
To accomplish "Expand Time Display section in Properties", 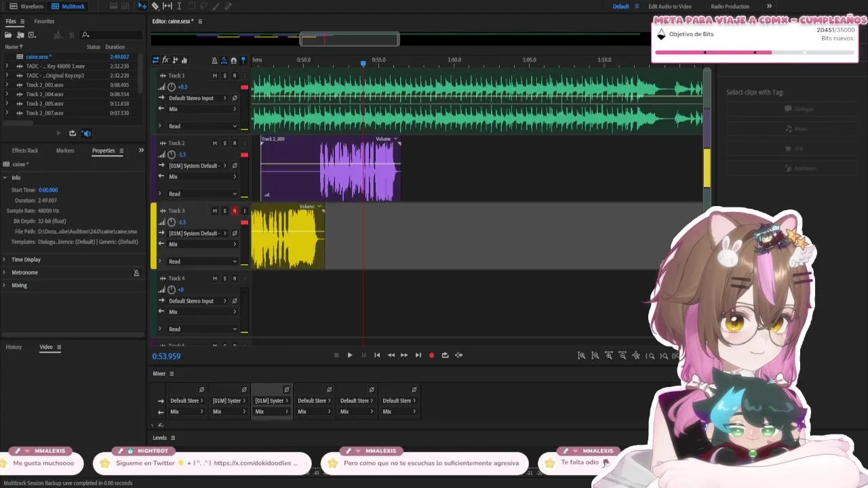I will pos(5,260).
